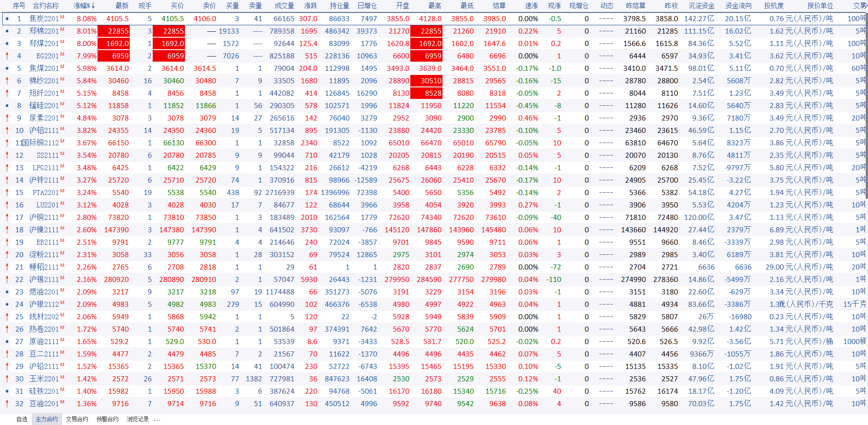Sort by the 涨幅% column header arrow

[93, 6]
